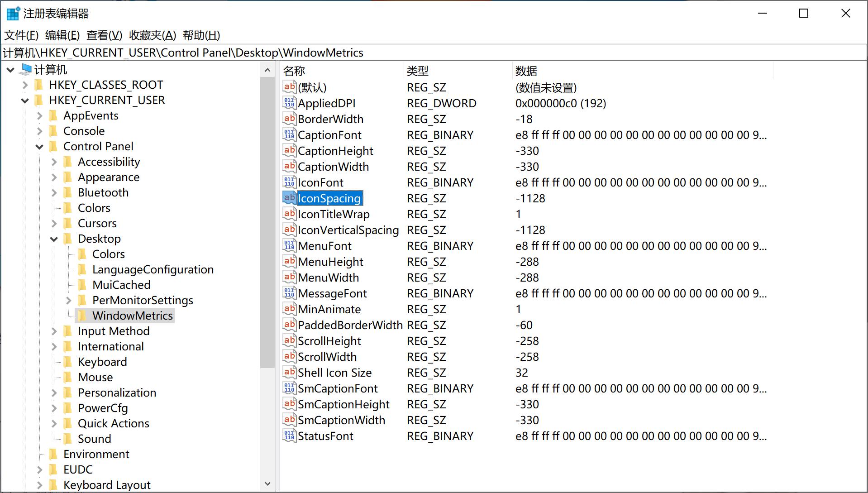Click the binary icon beside AppliedDPI

click(x=289, y=103)
